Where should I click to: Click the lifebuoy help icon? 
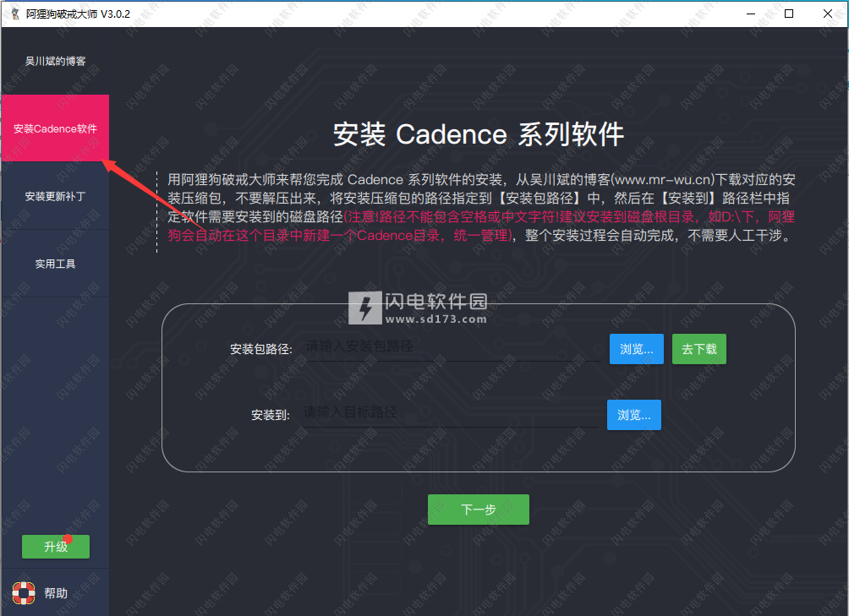tap(24, 592)
